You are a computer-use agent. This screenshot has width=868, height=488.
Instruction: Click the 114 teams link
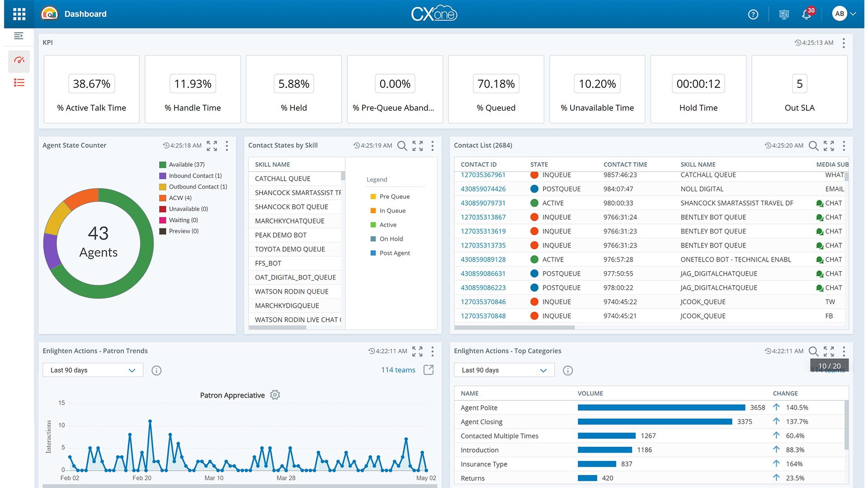[398, 370]
